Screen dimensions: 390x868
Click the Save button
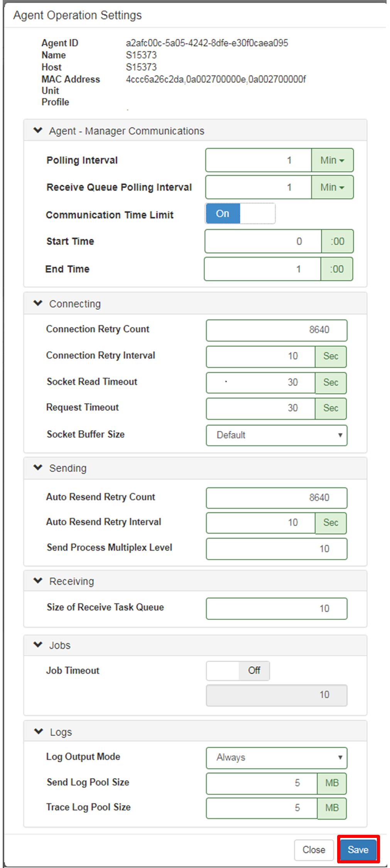click(358, 849)
